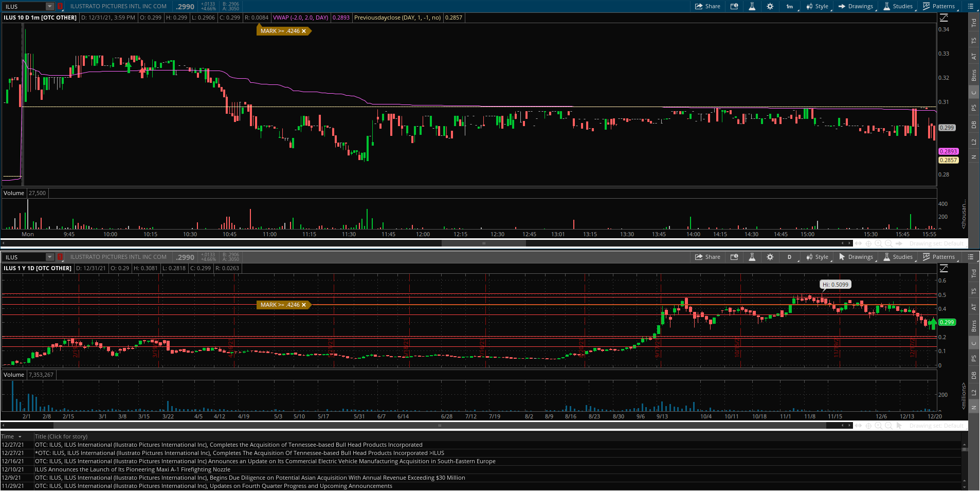This screenshot has width=980, height=491.
Task: Open the 12/10/21 Maxi A-1 Firefighting Nozzle story
Action: pos(133,469)
